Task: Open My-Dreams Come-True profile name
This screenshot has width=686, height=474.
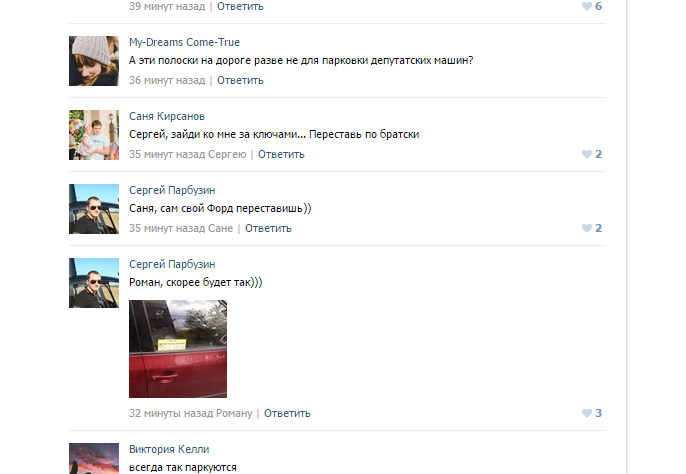Action: tap(184, 42)
